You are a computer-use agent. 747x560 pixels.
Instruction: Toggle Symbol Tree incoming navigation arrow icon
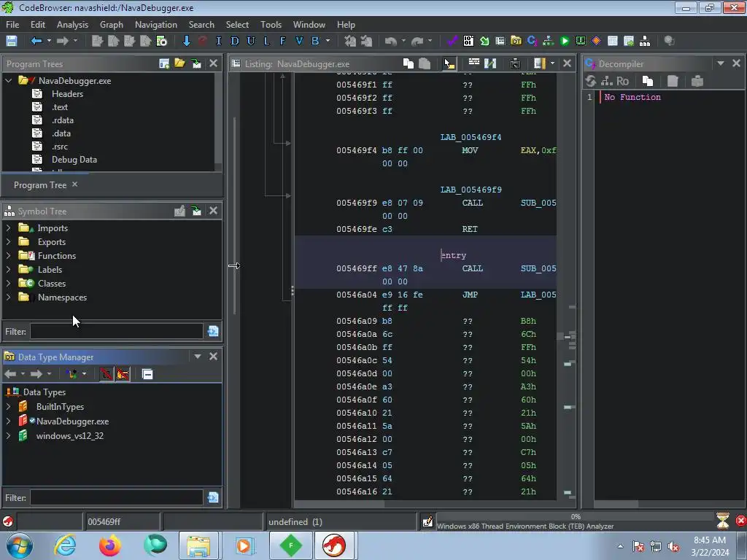(196, 211)
